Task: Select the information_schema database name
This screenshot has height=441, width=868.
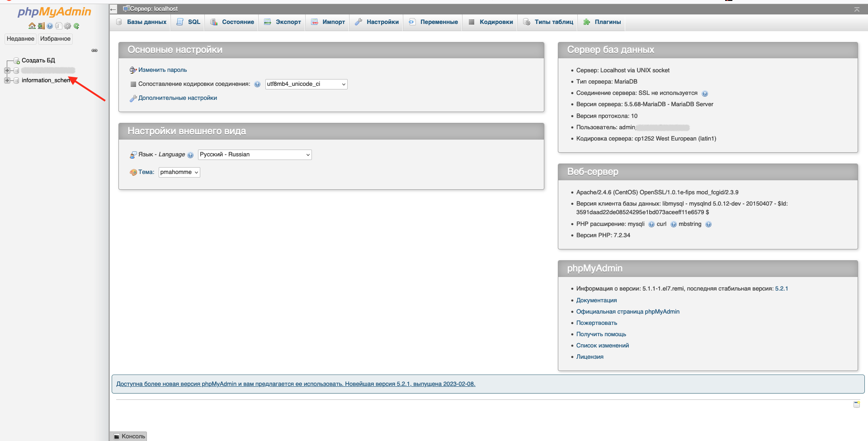Action: point(46,80)
